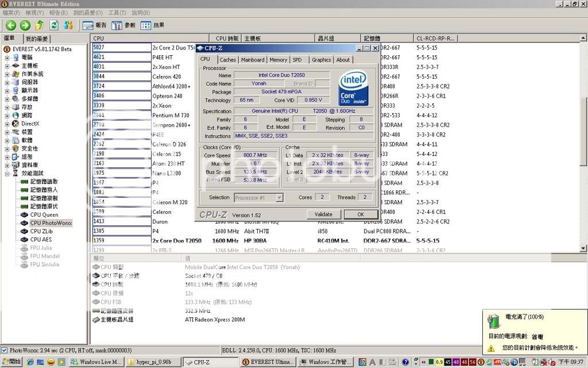The height and width of the screenshot is (368, 588).
Task: Select the CPU AES benchmark
Action: [x=41, y=240]
